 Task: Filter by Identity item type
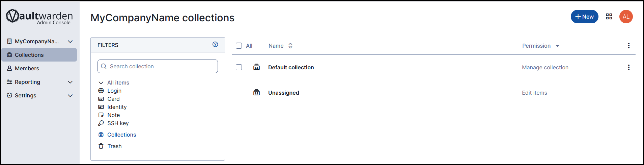(x=117, y=107)
